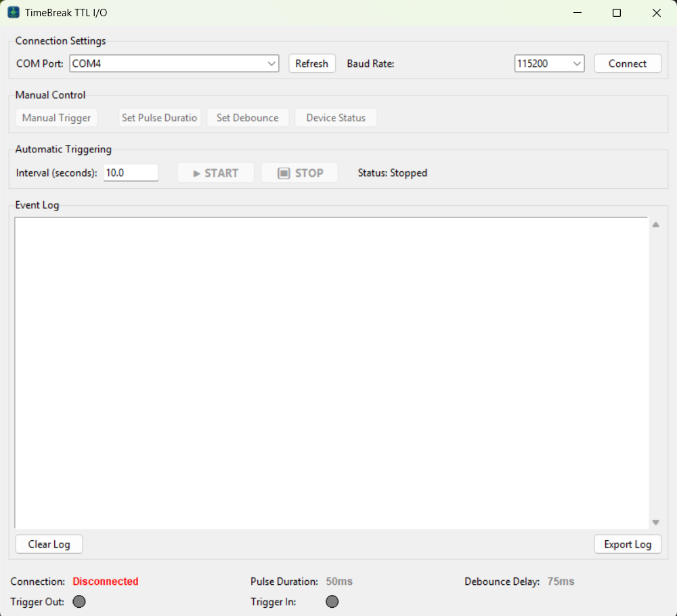Click the Trigger In indicator light

tap(332, 601)
